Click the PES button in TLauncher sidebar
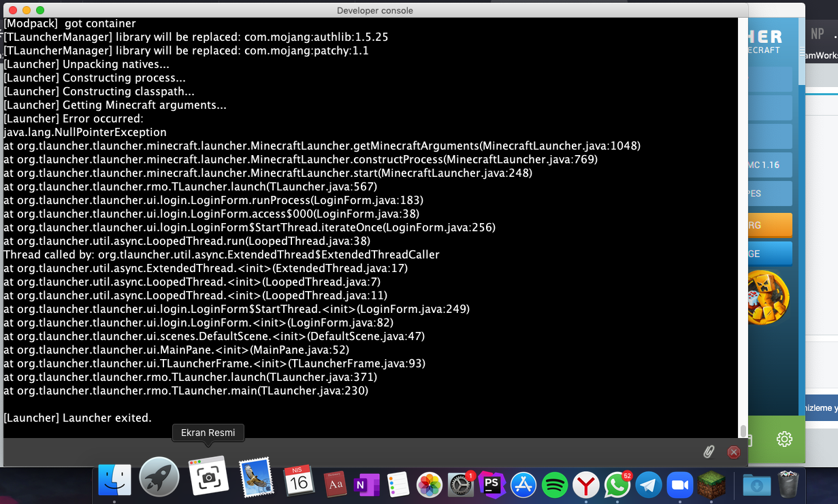838x504 pixels. click(770, 193)
